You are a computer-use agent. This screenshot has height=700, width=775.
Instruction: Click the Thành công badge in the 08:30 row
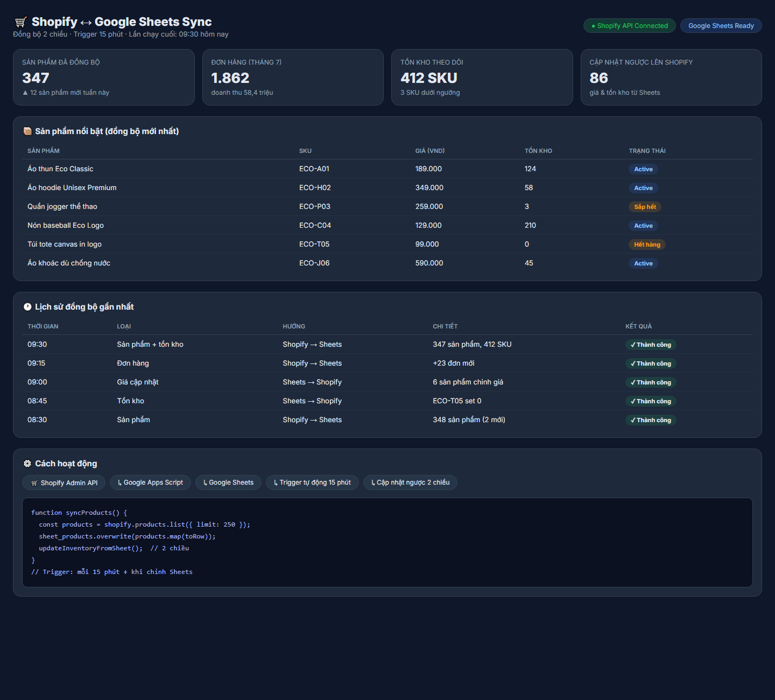click(651, 420)
